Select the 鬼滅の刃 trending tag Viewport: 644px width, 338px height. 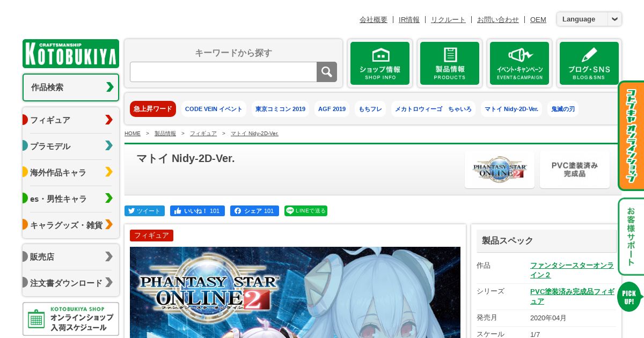pos(563,109)
